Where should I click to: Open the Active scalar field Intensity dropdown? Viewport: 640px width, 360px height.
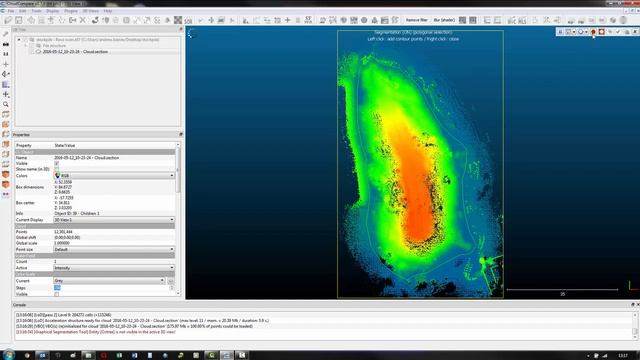coord(114,268)
